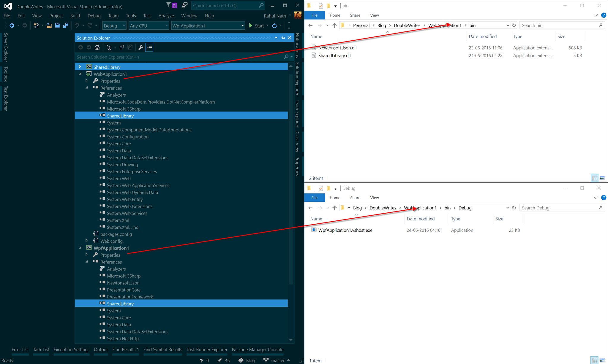Expand the SharedLibrary project node

(80, 67)
